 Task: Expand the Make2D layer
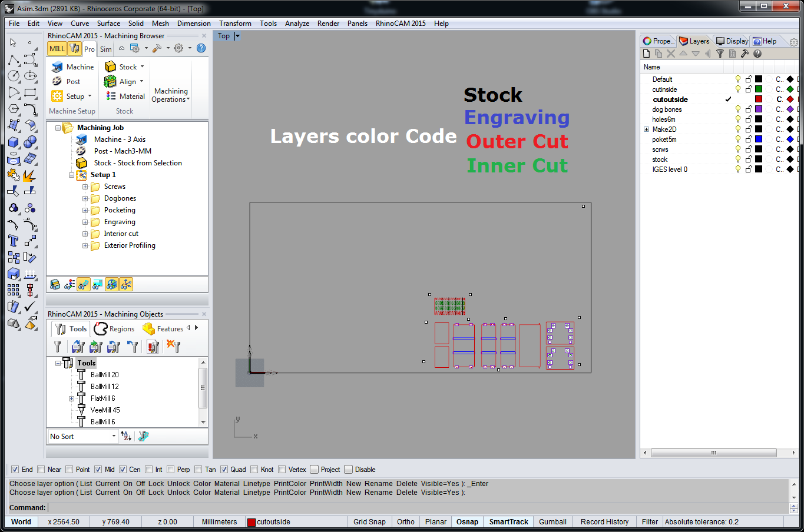[x=646, y=129]
